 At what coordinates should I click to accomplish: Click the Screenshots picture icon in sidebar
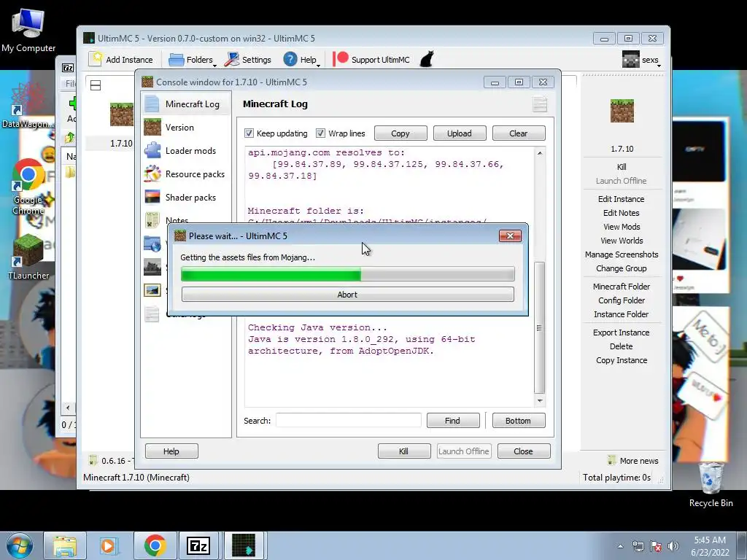coord(152,290)
